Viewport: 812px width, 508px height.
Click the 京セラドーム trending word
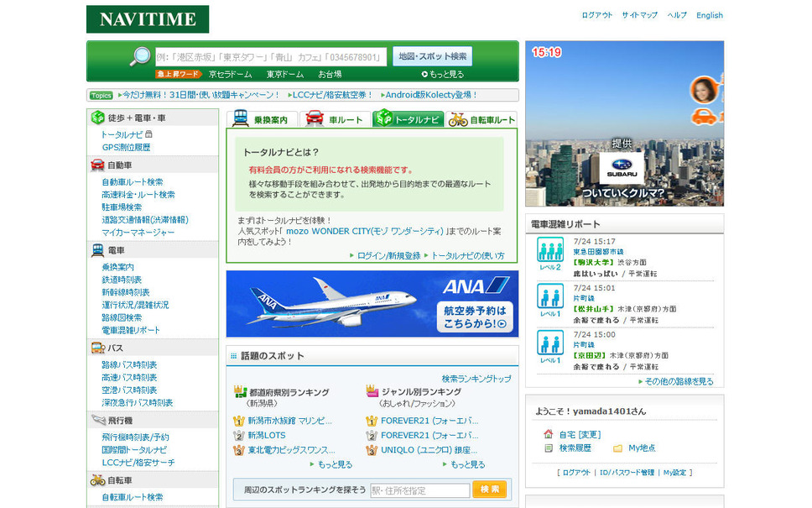click(x=230, y=74)
